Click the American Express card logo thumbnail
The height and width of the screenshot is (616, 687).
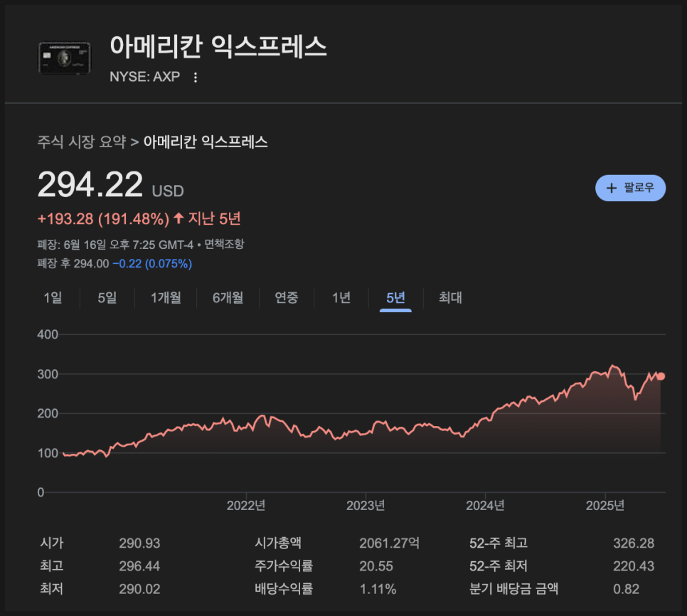pyautogui.click(x=65, y=58)
